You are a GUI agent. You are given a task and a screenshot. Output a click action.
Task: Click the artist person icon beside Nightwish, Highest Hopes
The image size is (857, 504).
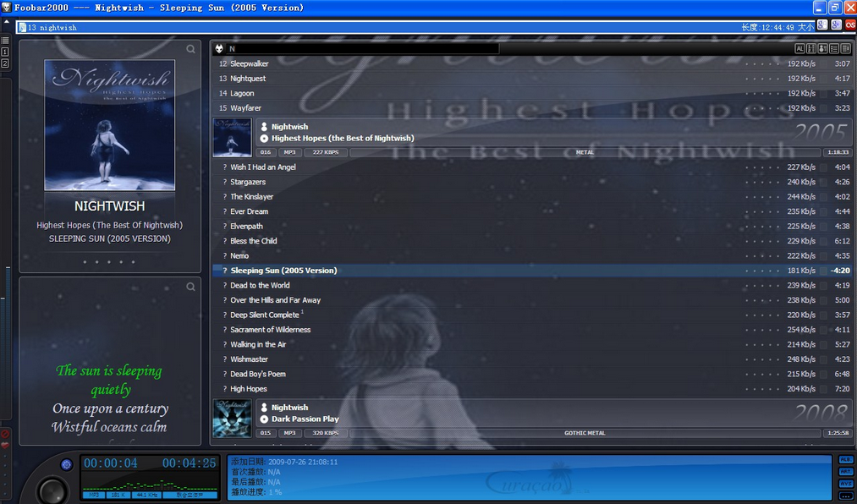click(264, 126)
